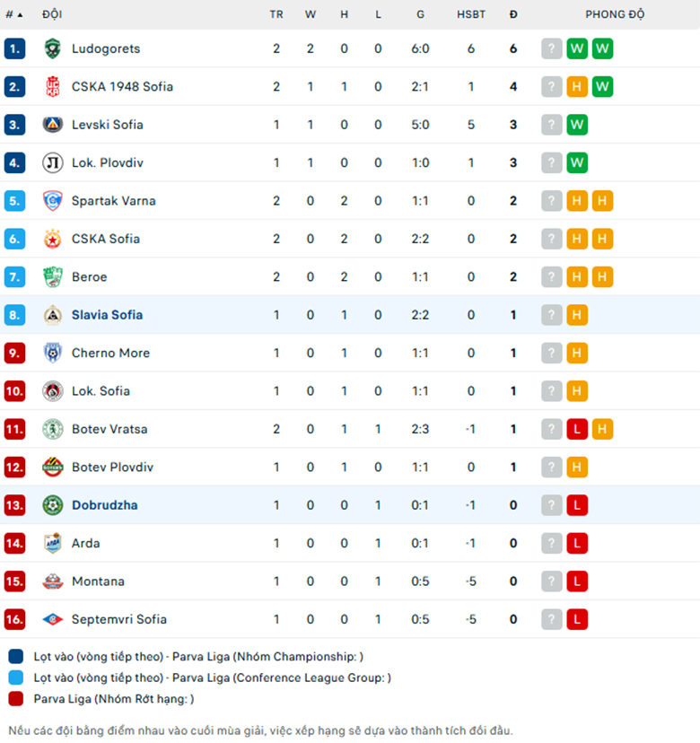The width and height of the screenshot is (700, 743).
Task: Click the PHONG ĐỘ column header
Action: click(615, 14)
